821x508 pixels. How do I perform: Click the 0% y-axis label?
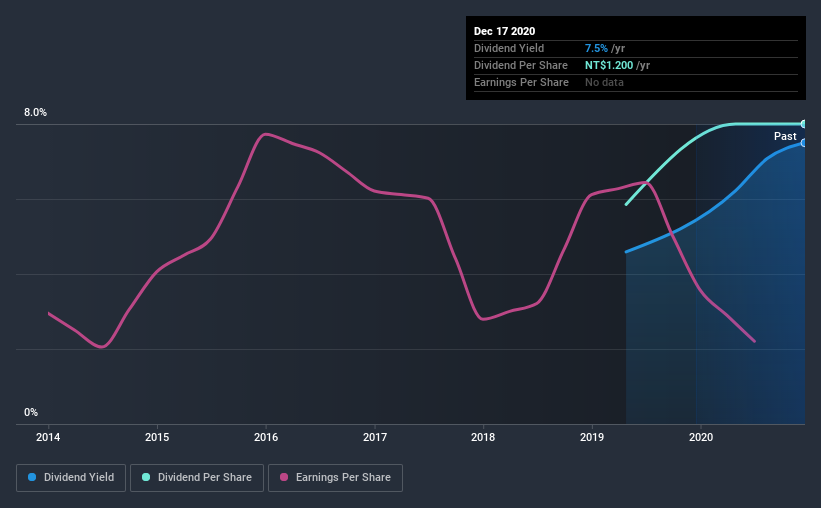(31, 413)
